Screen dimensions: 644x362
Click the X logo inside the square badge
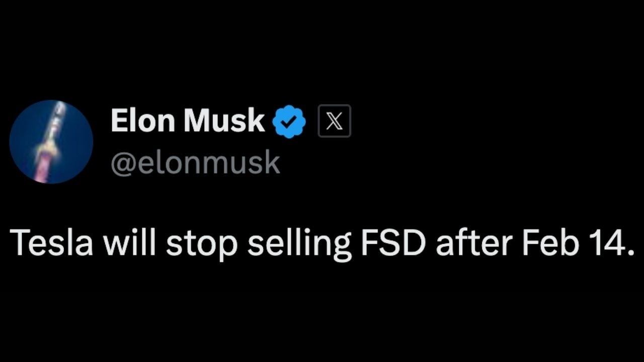point(334,122)
